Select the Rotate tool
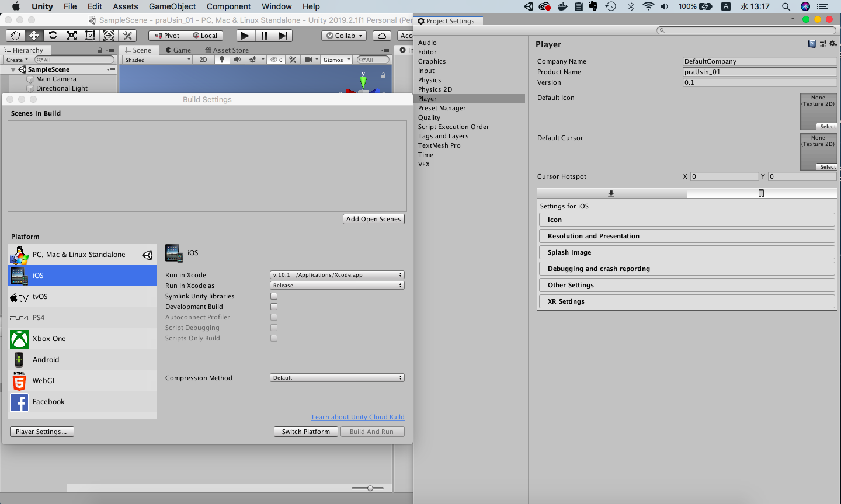 [x=53, y=36]
